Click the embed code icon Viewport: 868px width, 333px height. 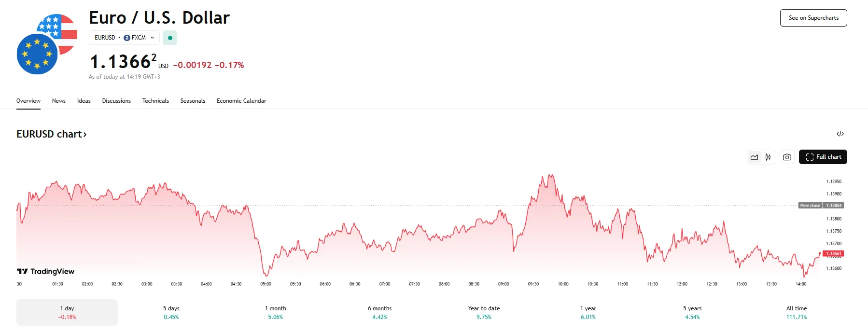click(x=840, y=134)
